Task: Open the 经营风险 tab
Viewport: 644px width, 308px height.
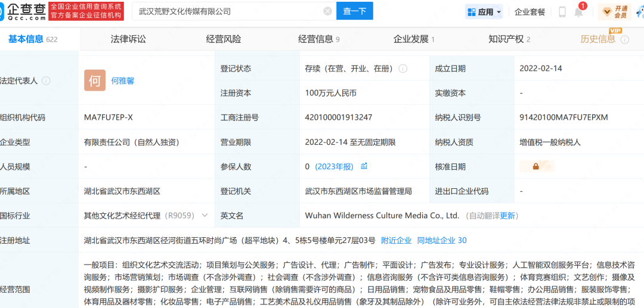Action: point(224,39)
